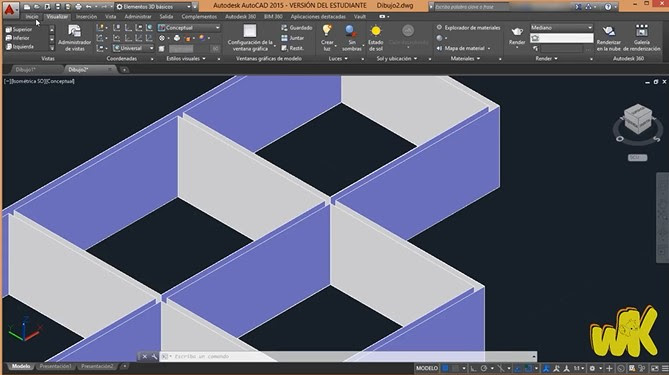
Task: Click the workspace gear icon in status bar
Action: pos(592,368)
